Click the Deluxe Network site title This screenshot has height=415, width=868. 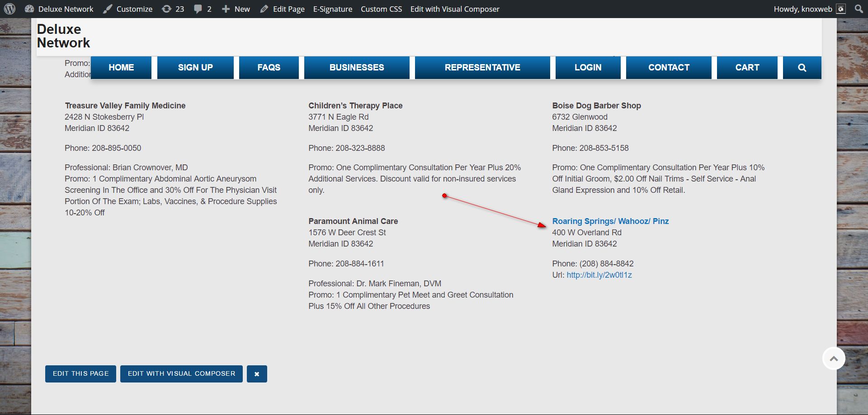(x=63, y=36)
